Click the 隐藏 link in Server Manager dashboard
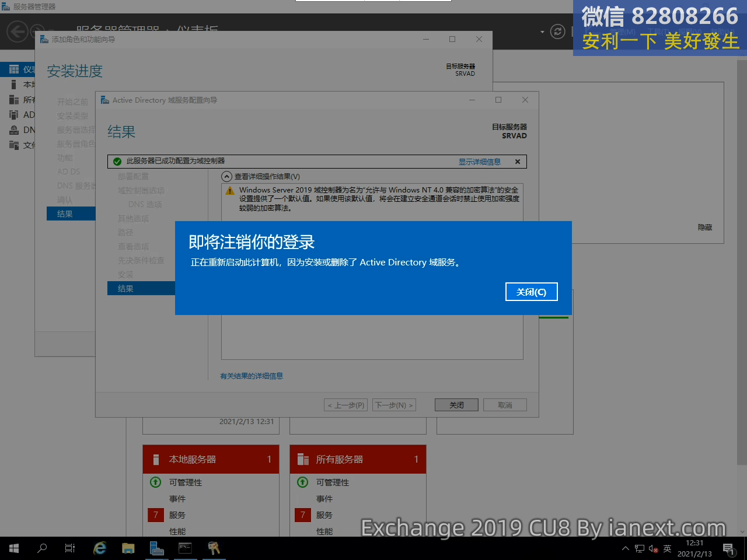 [704, 227]
